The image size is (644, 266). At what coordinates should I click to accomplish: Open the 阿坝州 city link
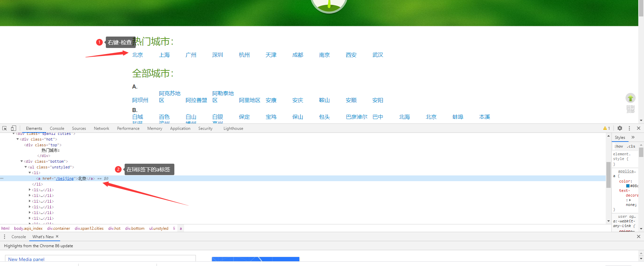click(x=140, y=100)
